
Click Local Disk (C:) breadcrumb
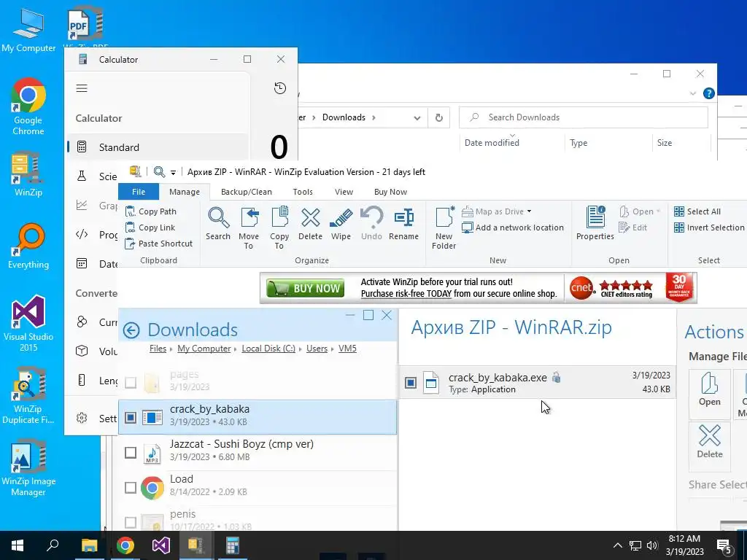(x=268, y=349)
